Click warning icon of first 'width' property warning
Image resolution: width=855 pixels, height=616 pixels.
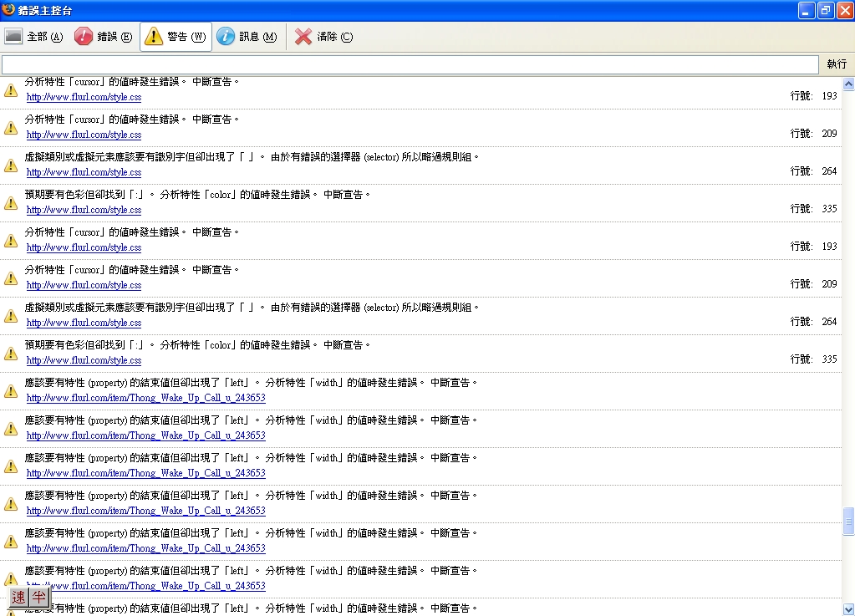pyautogui.click(x=11, y=390)
